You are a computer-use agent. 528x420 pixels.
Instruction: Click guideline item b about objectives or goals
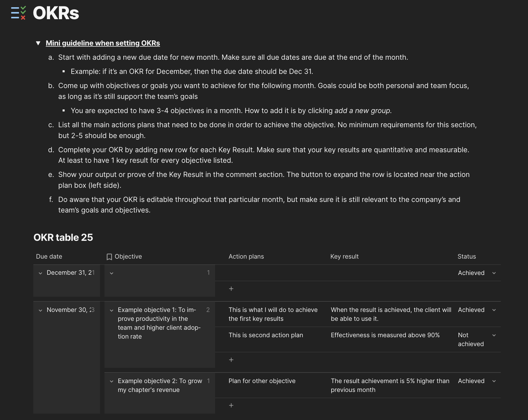coord(263,91)
